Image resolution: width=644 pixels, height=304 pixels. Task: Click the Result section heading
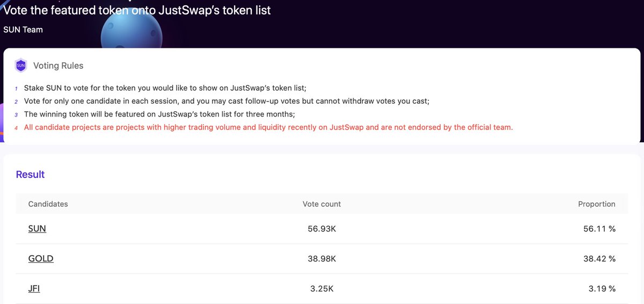[x=31, y=175]
